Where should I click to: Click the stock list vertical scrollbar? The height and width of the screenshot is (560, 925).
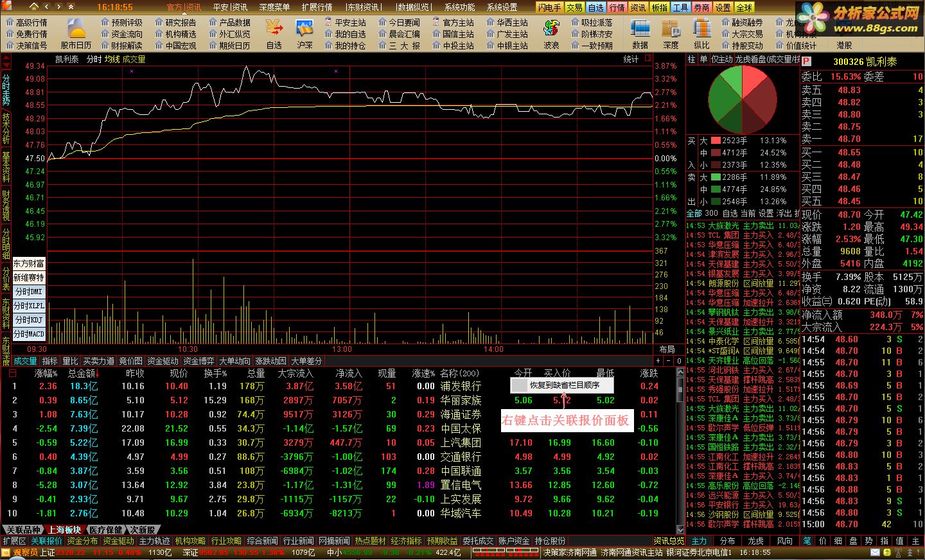tap(680, 450)
